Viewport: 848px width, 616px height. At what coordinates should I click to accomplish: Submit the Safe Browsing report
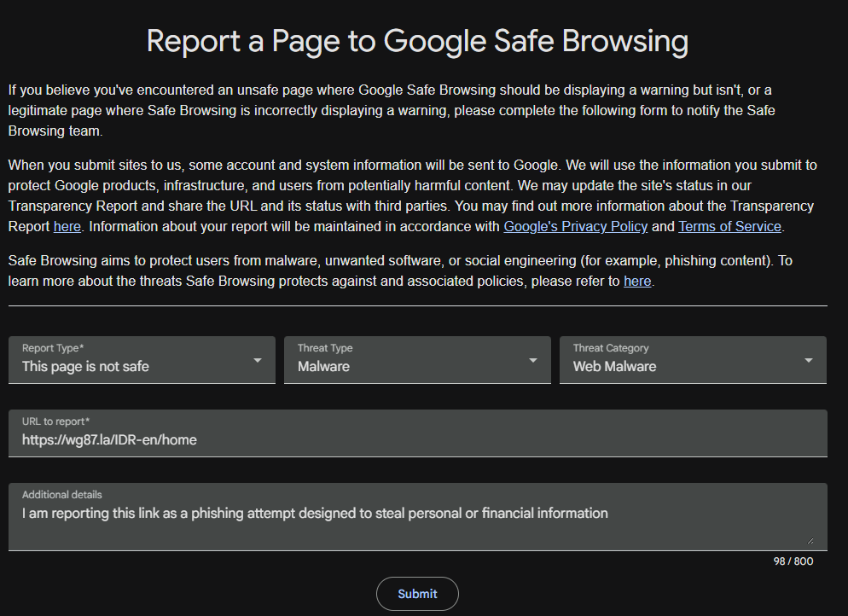(417, 594)
